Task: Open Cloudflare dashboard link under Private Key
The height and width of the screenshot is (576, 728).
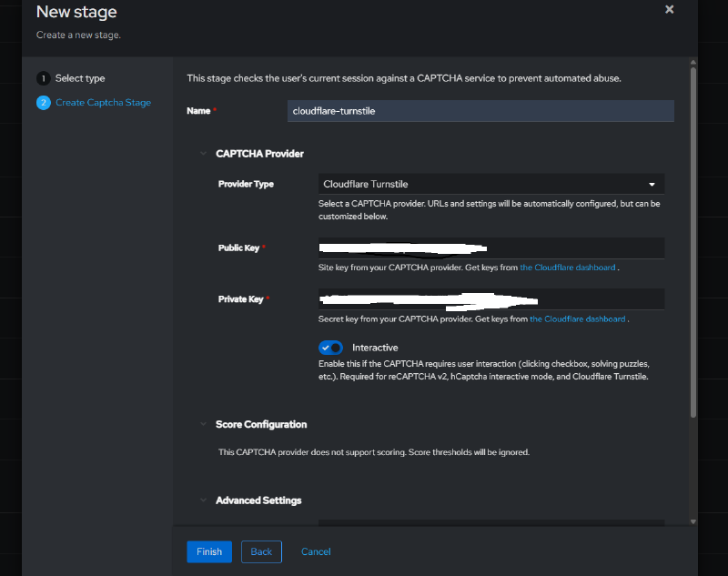Action: click(x=578, y=318)
